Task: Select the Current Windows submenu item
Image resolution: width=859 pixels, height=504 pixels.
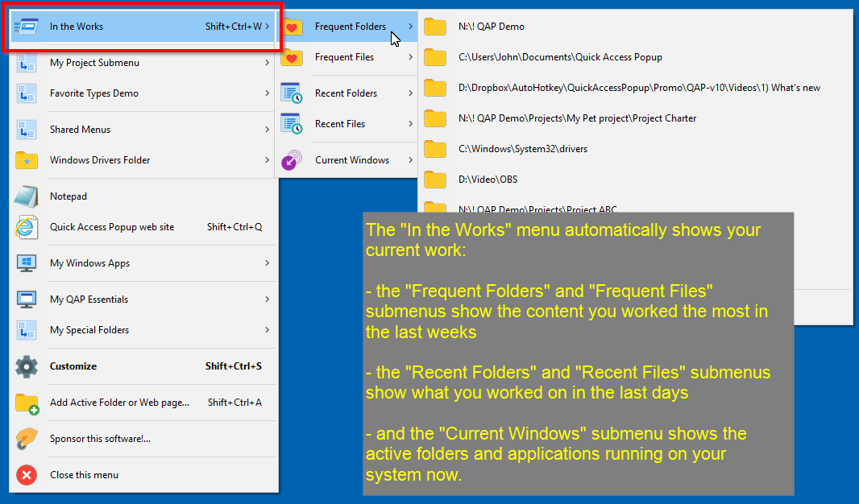Action: [347, 160]
